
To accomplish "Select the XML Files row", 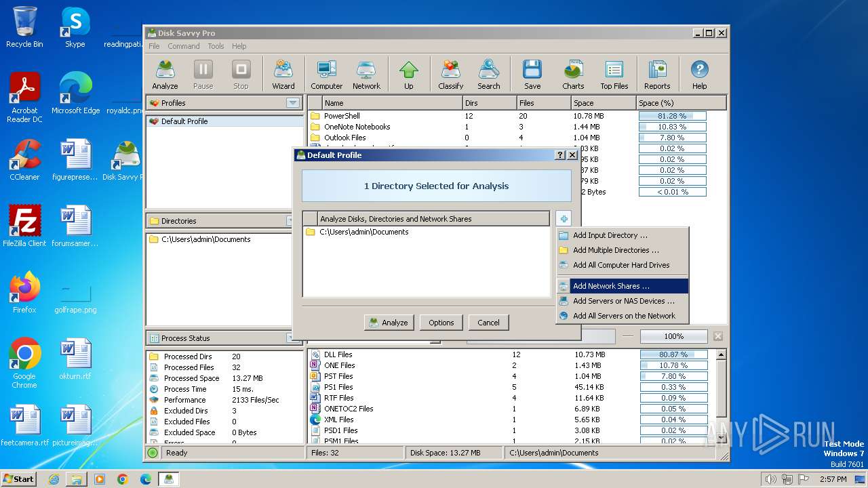I will click(x=512, y=420).
